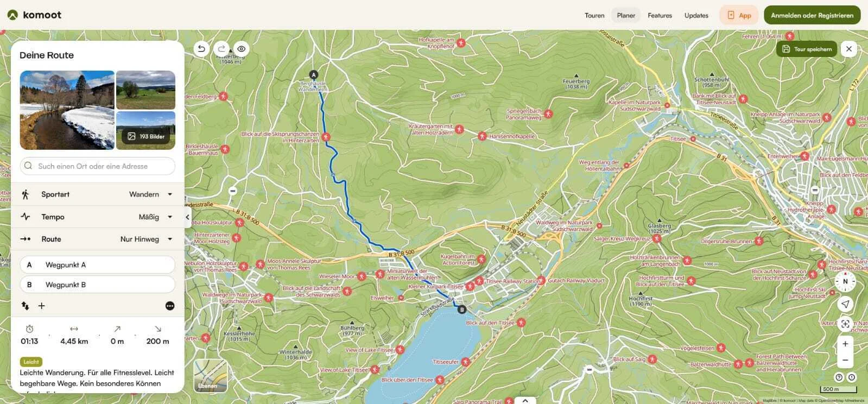Reverse the waypoint order with swap arrows
Screen dimensions: 868x404
25,306
